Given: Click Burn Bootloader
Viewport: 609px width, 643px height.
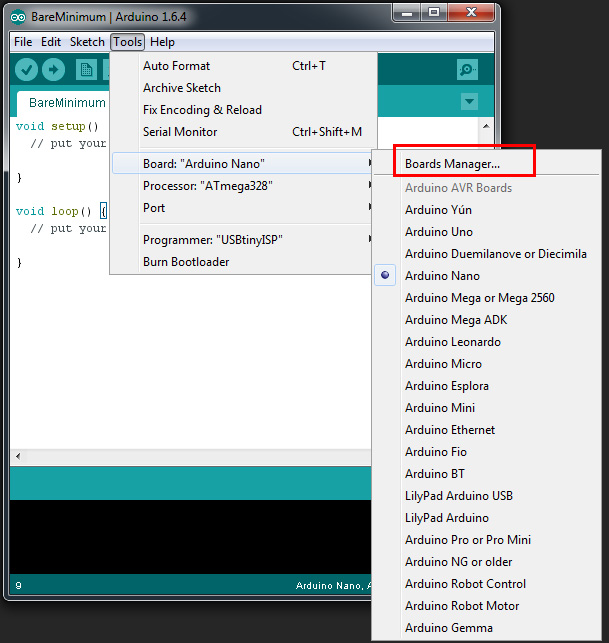Looking at the screenshot, I should click(x=186, y=262).
